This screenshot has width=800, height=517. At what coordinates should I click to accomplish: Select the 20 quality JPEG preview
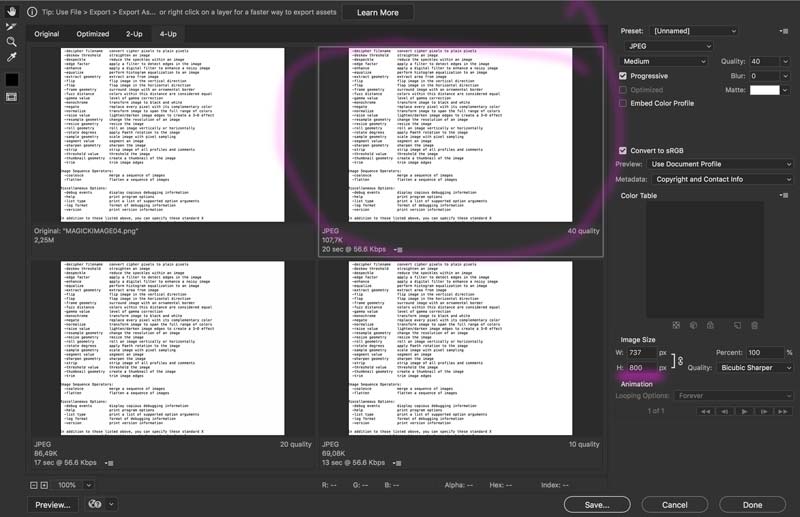coord(172,349)
